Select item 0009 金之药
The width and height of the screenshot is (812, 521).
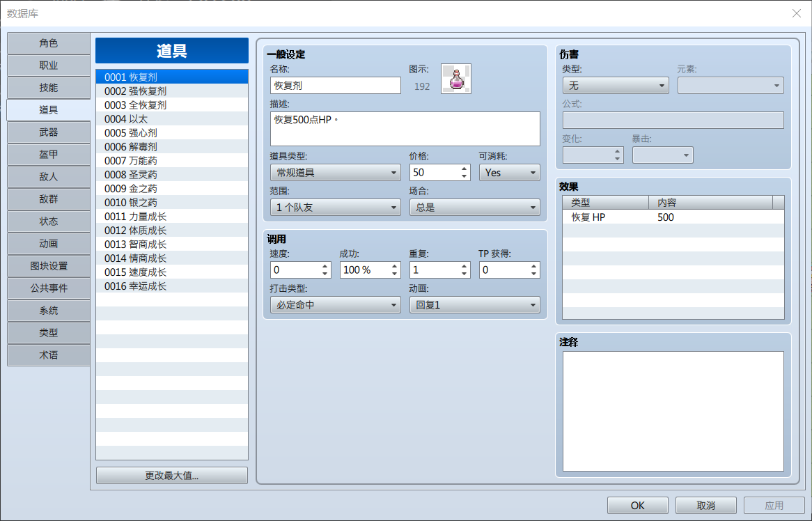[x=172, y=189]
